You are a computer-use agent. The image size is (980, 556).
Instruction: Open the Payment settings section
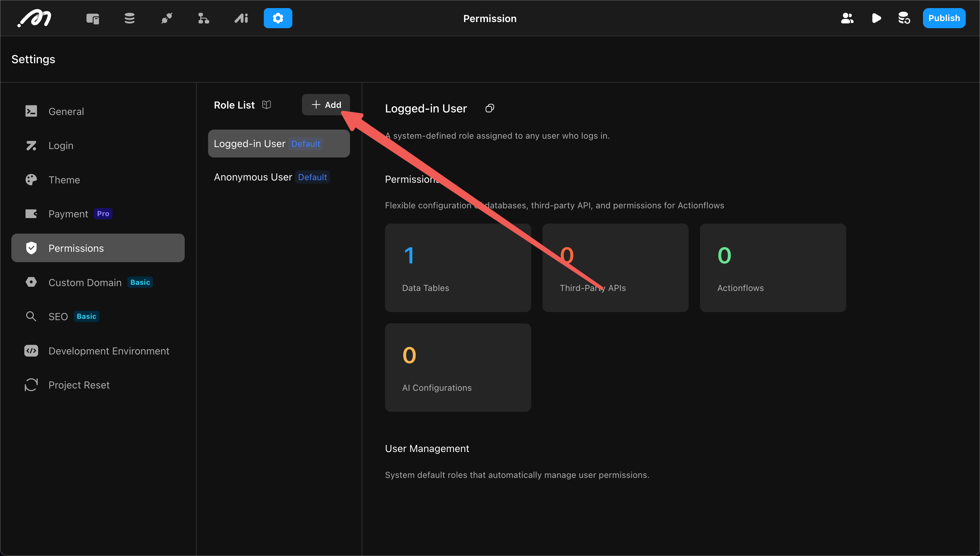98,214
